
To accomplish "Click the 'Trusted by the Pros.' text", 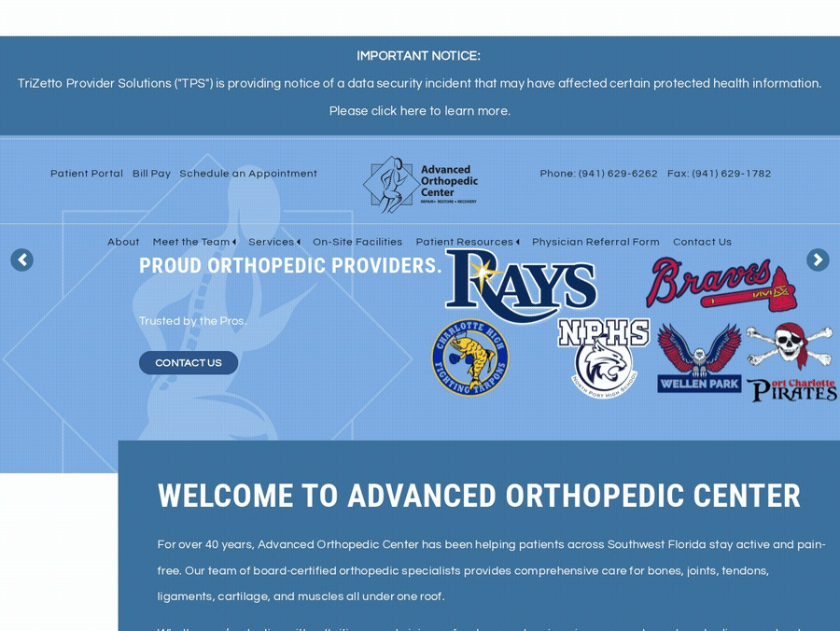I will (x=193, y=321).
